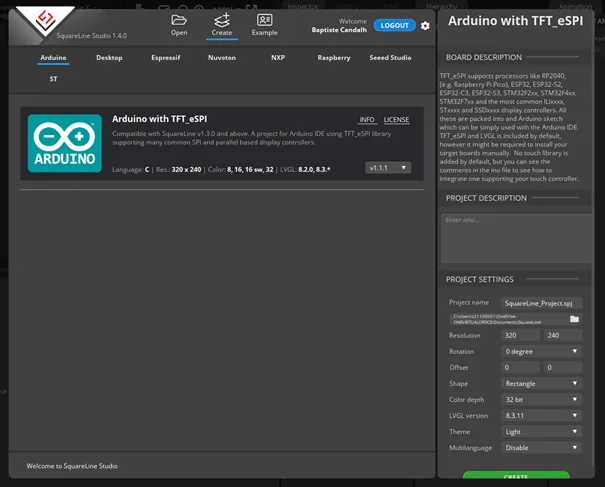The width and height of the screenshot is (605, 487).
Task: Switch to the Arduino tab
Action: [x=53, y=57]
